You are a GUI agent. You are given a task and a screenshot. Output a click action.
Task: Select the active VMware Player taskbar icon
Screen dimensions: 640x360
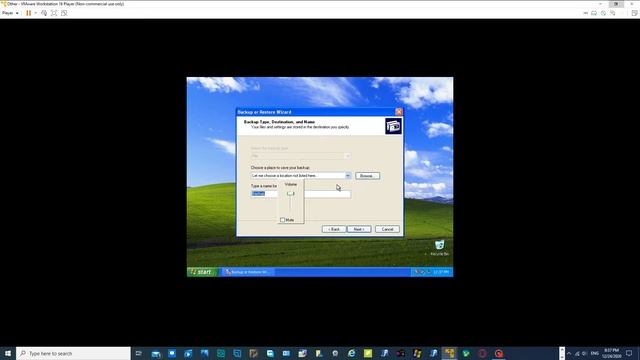coord(449,353)
